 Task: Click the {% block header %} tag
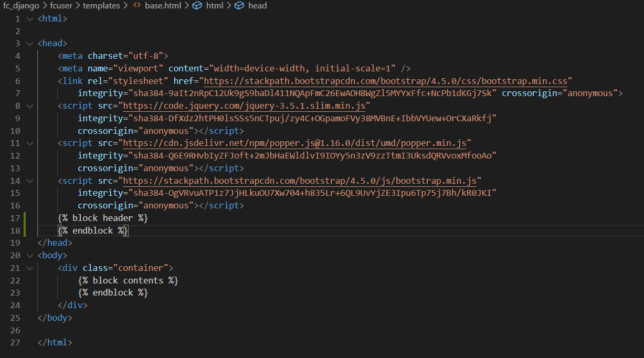point(103,218)
